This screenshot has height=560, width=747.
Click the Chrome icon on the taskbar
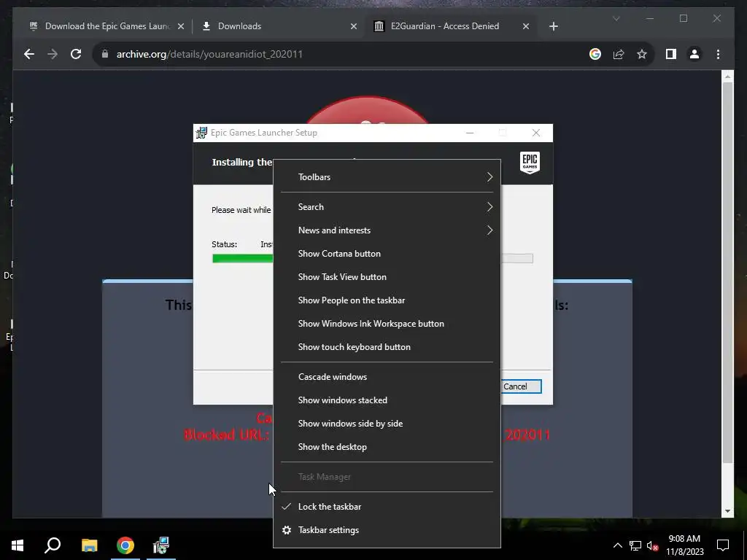(x=125, y=545)
